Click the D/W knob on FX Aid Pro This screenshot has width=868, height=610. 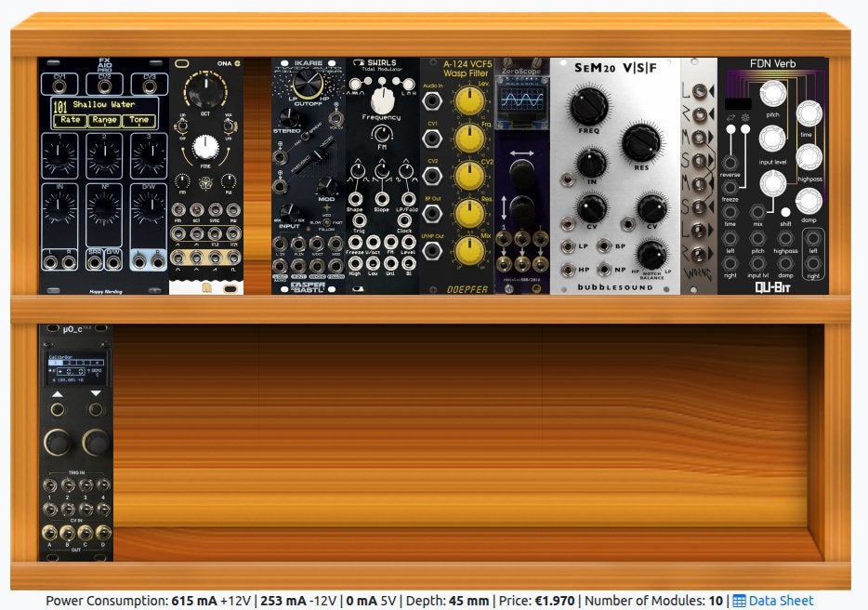tap(149, 206)
